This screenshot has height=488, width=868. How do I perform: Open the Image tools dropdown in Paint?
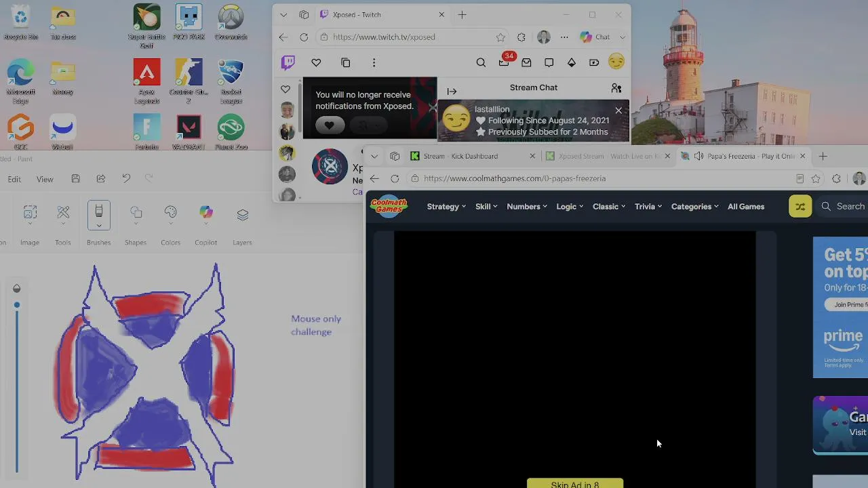30,224
